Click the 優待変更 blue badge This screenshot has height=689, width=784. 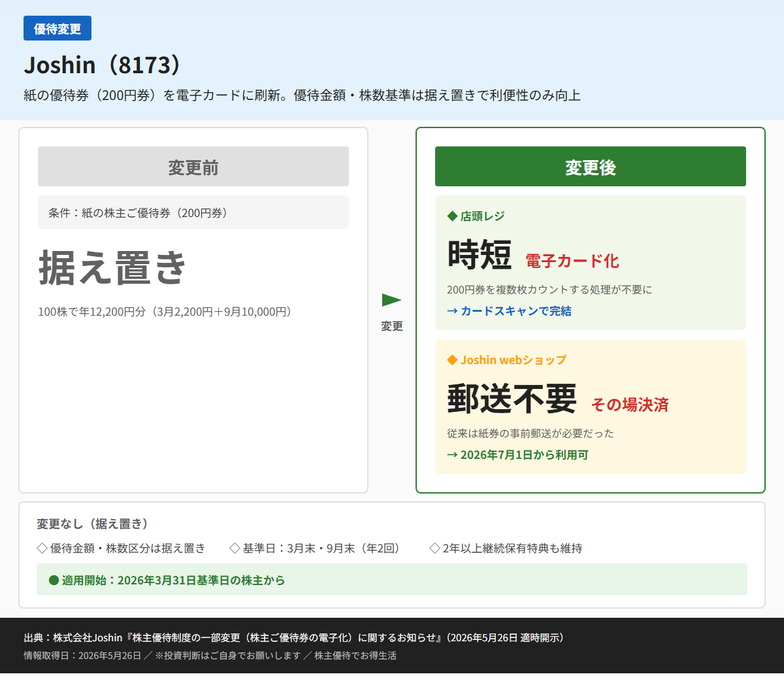pyautogui.click(x=57, y=29)
